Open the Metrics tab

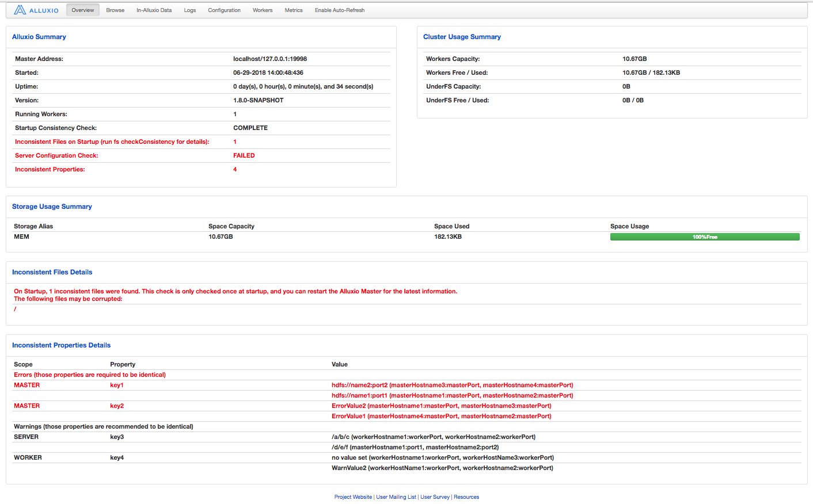tap(294, 10)
